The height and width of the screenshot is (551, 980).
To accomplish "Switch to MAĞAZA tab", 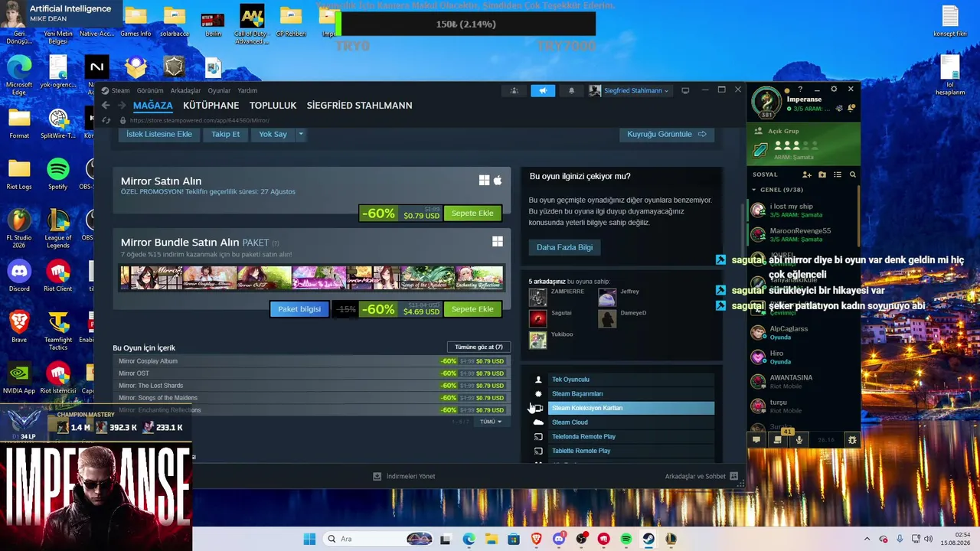I will click(x=153, y=106).
